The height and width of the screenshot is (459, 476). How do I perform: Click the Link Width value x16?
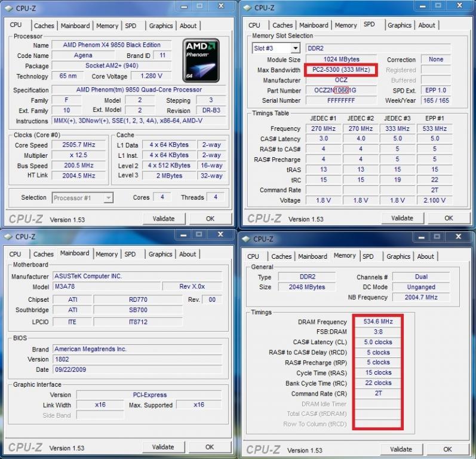click(100, 405)
